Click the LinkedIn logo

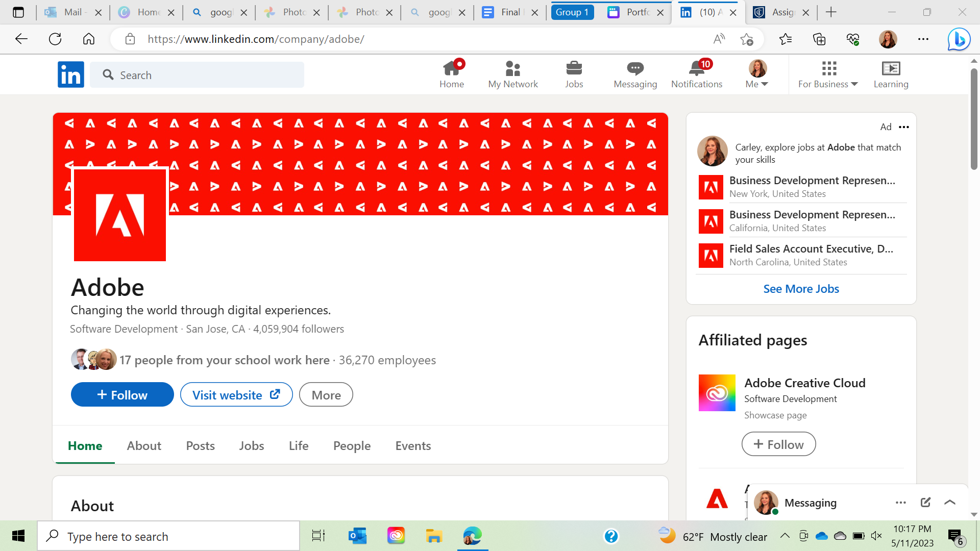pyautogui.click(x=71, y=74)
